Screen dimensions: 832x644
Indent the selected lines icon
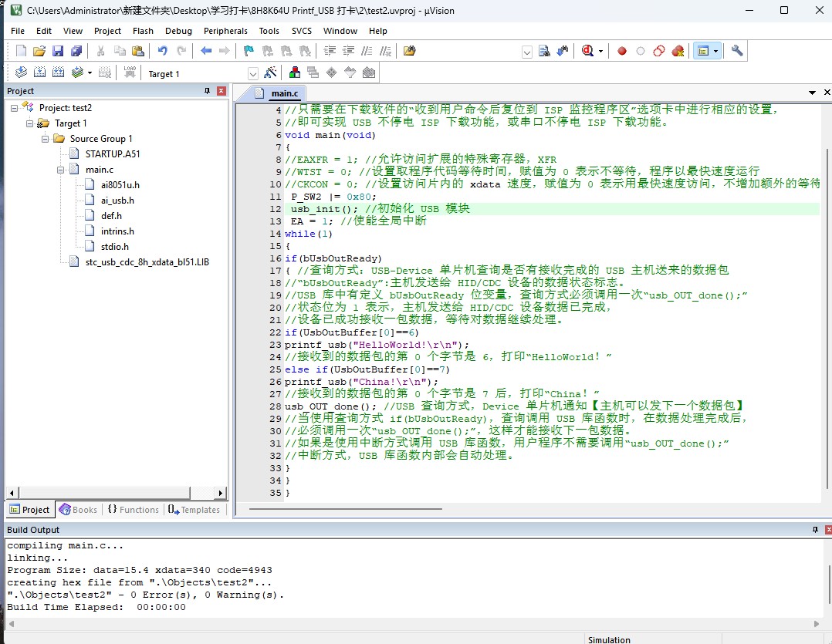coord(330,51)
